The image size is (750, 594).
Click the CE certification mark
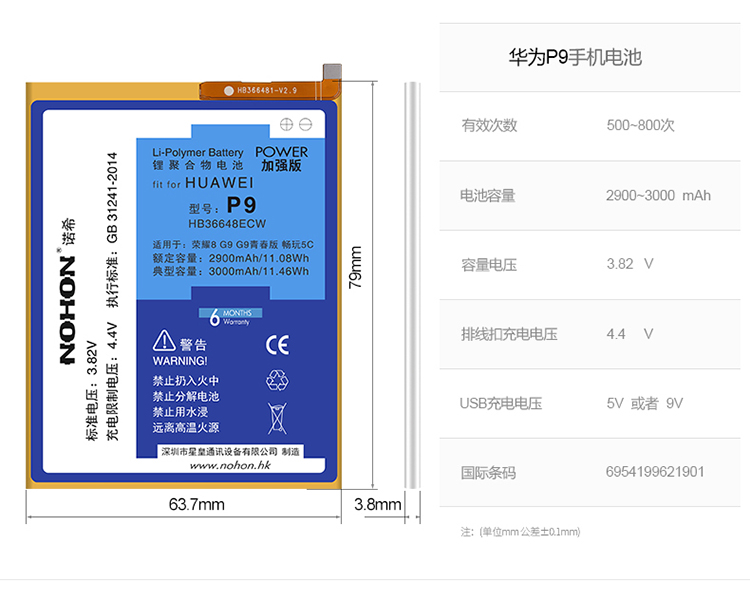pos(277,345)
